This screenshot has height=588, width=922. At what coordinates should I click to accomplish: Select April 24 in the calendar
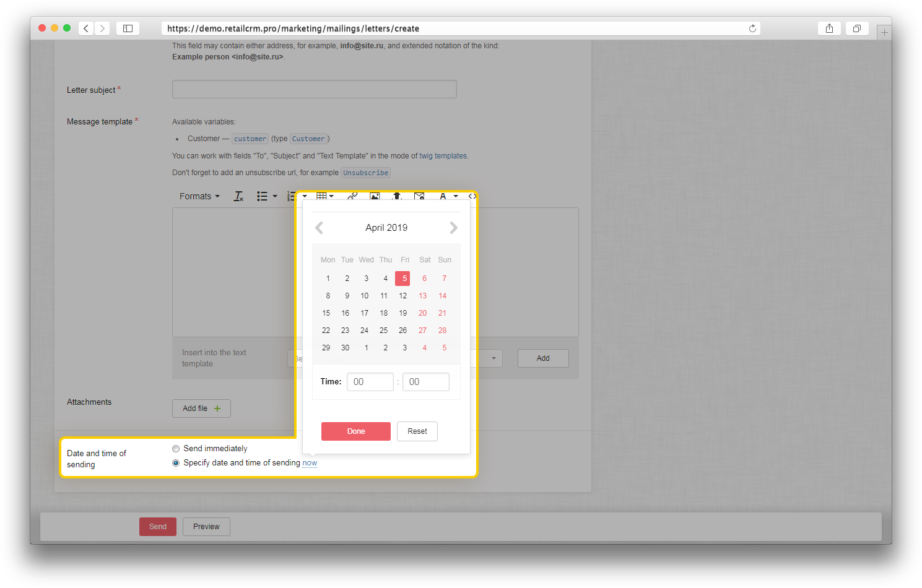[365, 331]
